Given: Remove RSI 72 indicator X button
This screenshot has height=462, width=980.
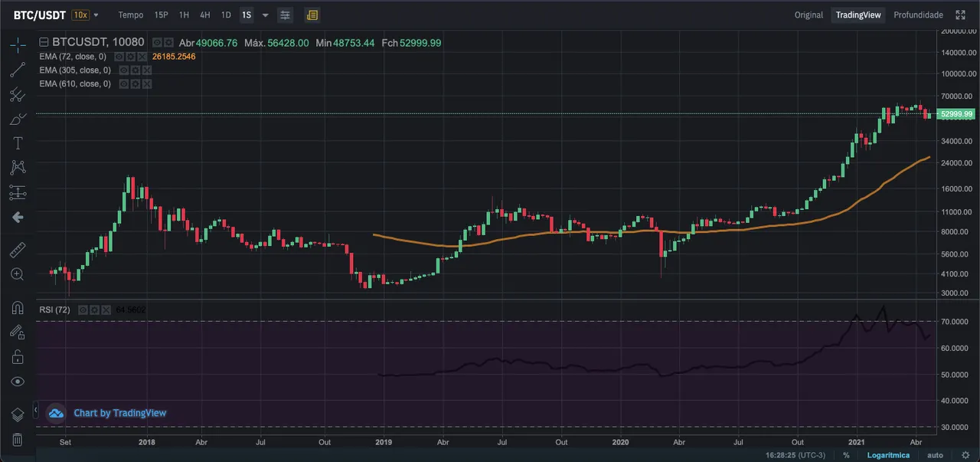Looking at the screenshot, I should point(106,310).
